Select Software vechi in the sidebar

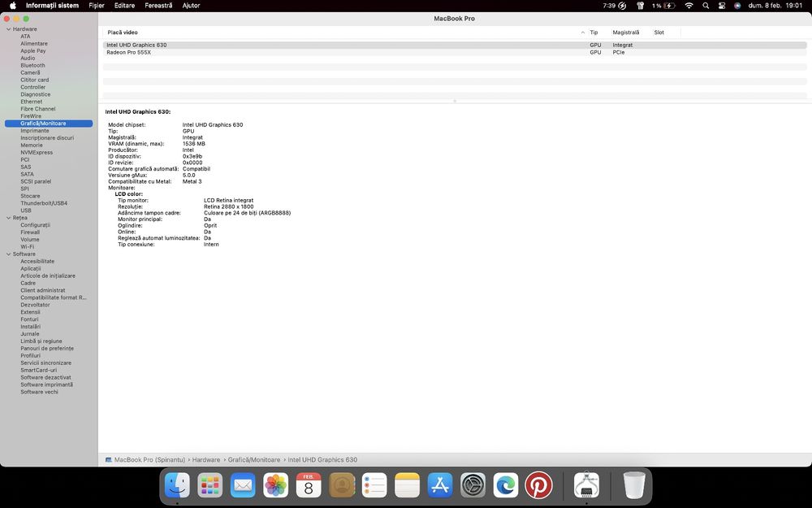pyautogui.click(x=39, y=392)
